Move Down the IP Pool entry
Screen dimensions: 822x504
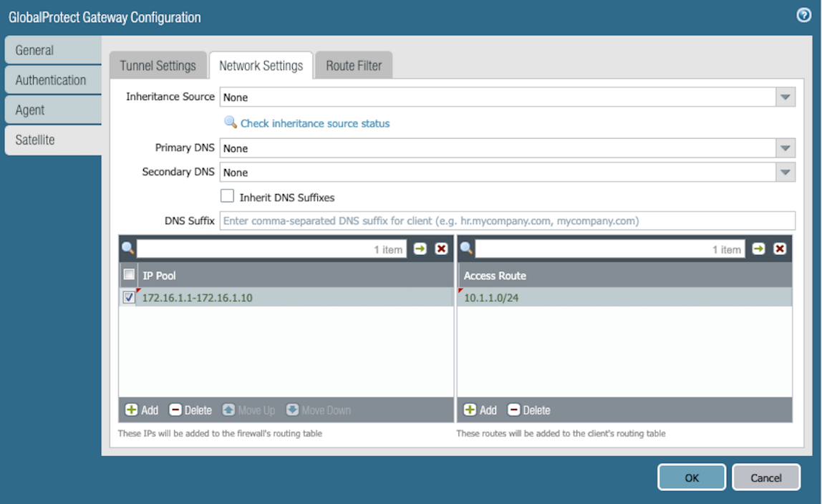tap(318, 409)
